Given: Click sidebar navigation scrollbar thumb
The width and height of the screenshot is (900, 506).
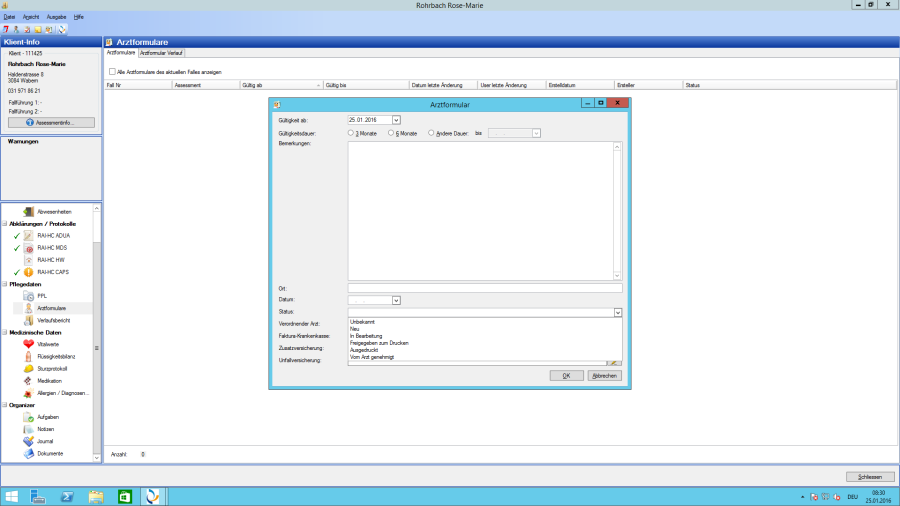Looking at the screenshot, I should click(x=96, y=347).
